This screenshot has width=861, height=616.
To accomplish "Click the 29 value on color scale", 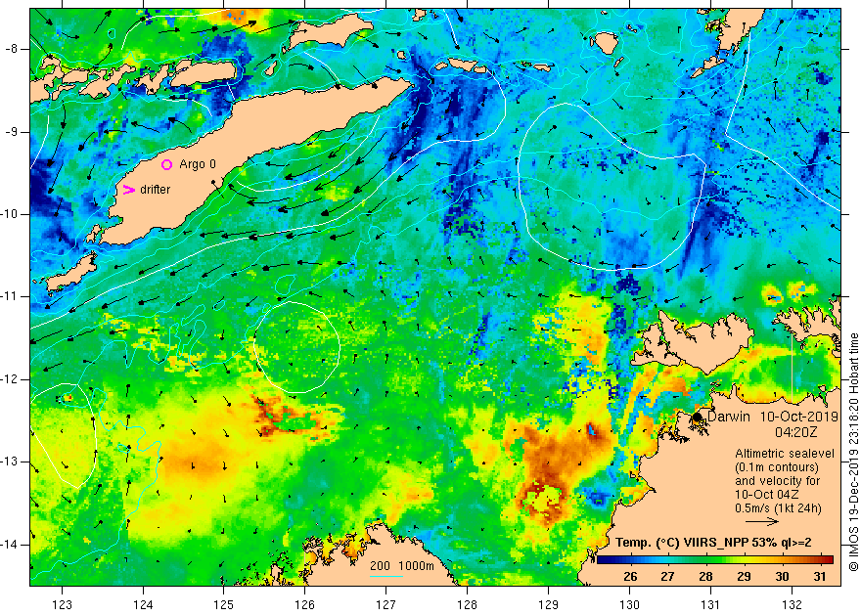I will click(744, 577).
